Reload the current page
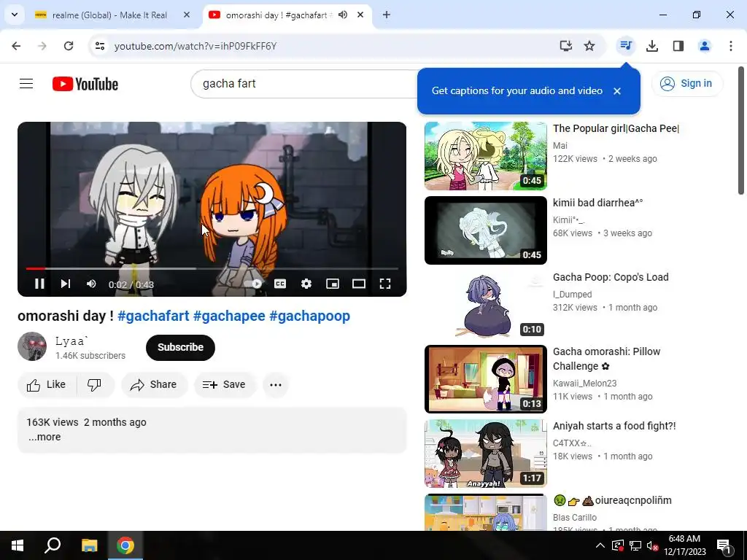747x560 pixels. [69, 46]
